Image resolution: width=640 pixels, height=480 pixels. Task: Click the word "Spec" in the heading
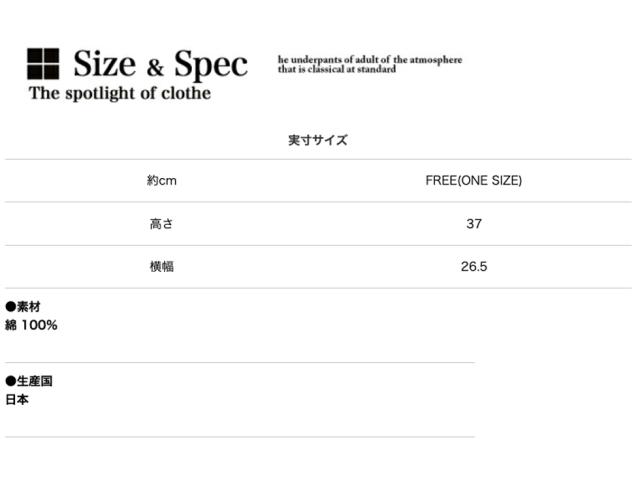(210, 66)
